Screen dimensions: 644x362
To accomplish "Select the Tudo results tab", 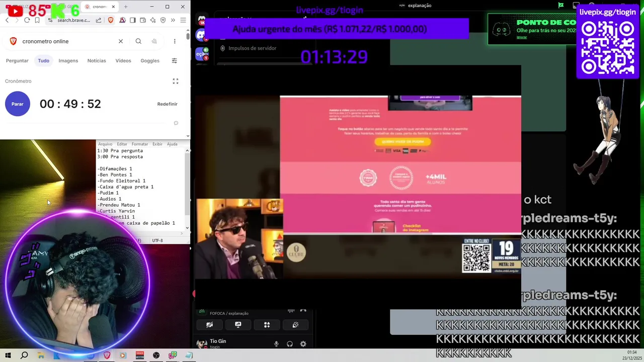I will coord(43,61).
